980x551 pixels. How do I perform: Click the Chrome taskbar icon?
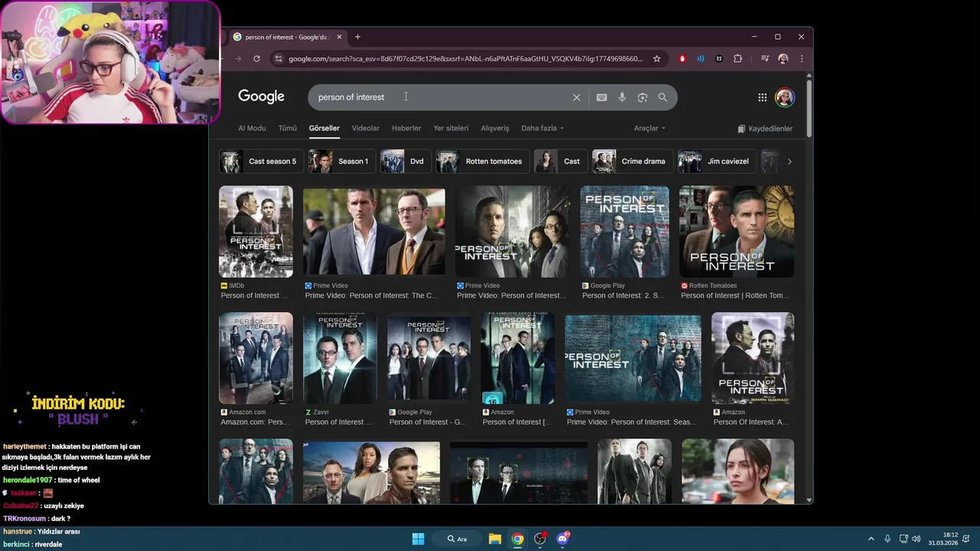click(518, 539)
